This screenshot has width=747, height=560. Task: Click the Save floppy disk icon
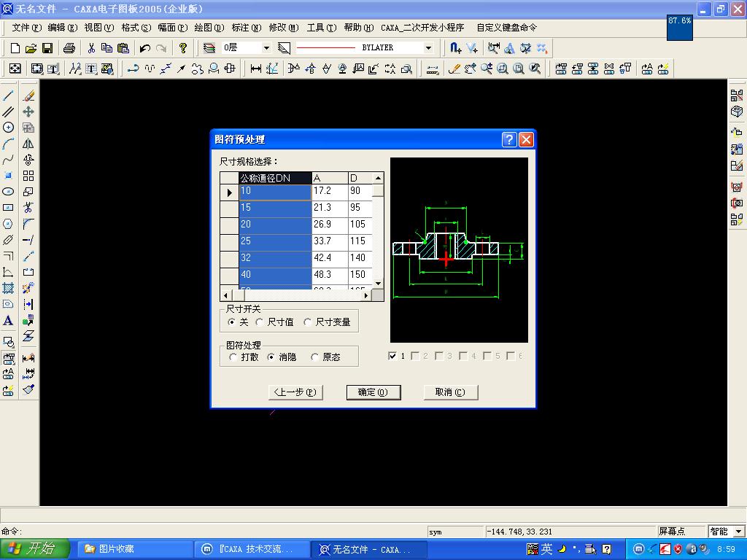click(47, 47)
